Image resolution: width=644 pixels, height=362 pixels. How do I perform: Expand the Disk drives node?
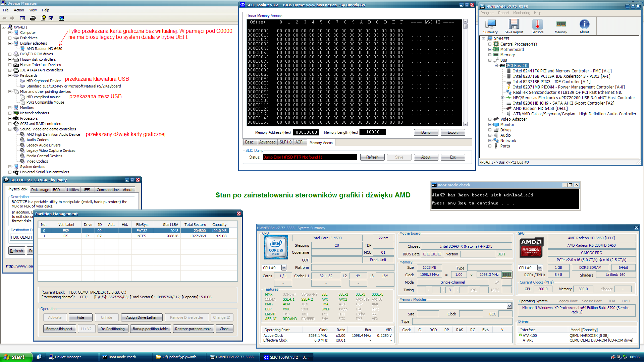click(x=10, y=38)
